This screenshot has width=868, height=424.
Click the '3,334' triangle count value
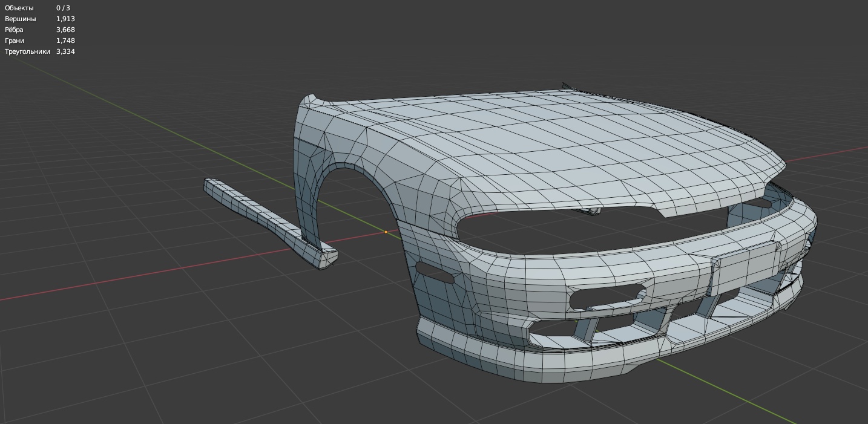(65, 51)
